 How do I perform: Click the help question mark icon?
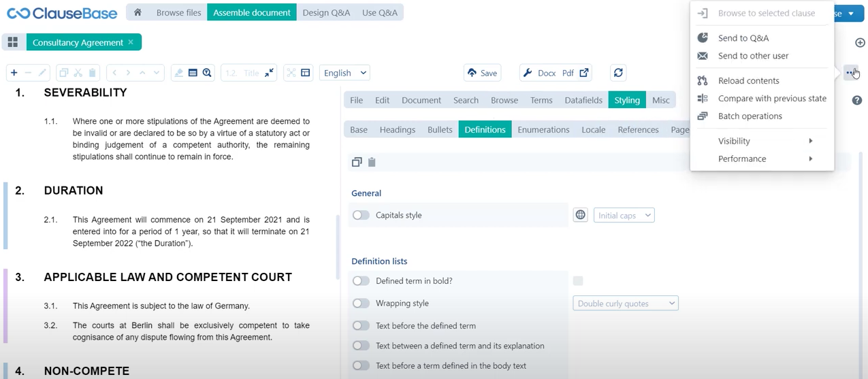[x=856, y=100]
